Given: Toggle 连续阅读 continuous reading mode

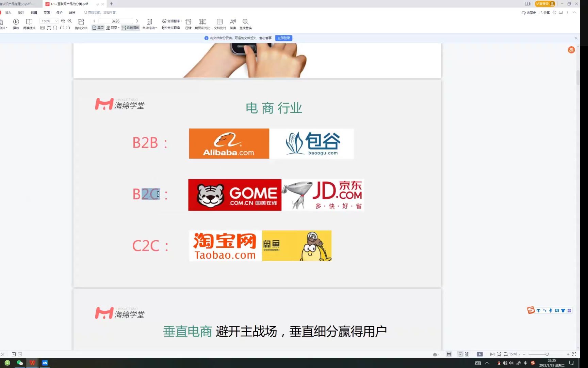Looking at the screenshot, I should coord(130,28).
